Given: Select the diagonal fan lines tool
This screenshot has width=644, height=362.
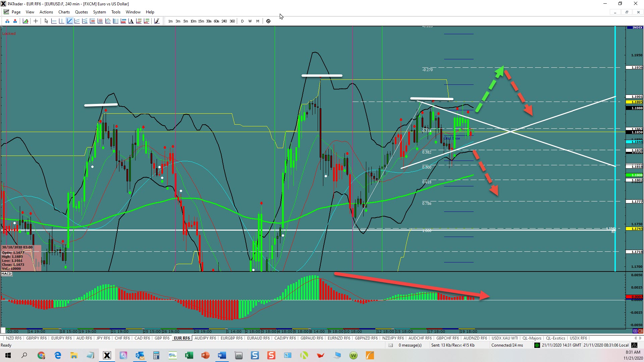Looking at the screenshot, I should coord(108,21).
